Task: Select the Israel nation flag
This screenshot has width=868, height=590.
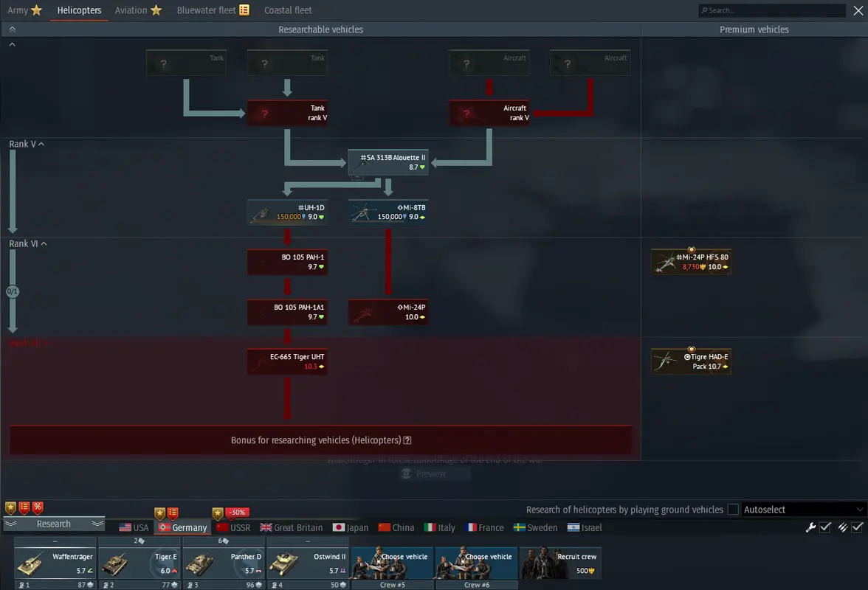Action: tap(585, 527)
